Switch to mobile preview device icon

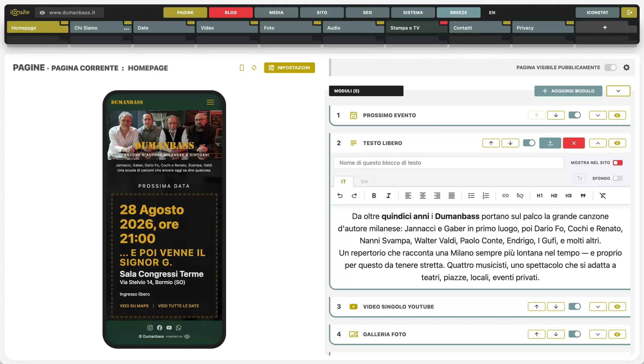coord(242,68)
